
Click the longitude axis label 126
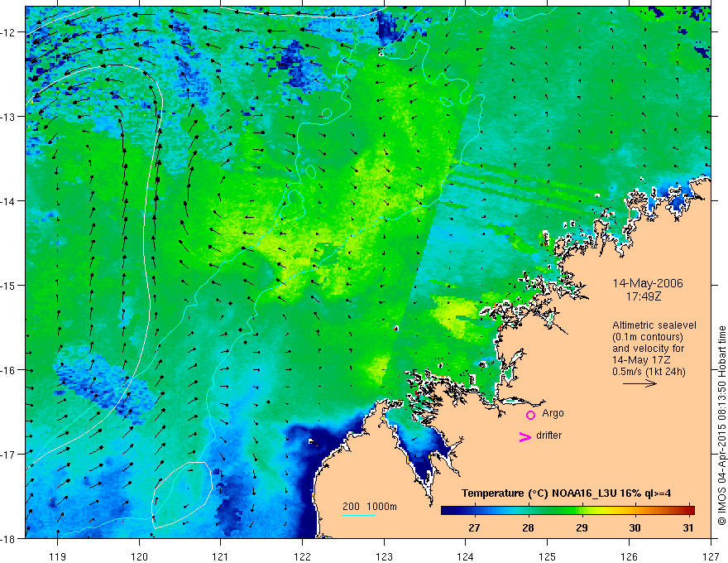point(629,556)
